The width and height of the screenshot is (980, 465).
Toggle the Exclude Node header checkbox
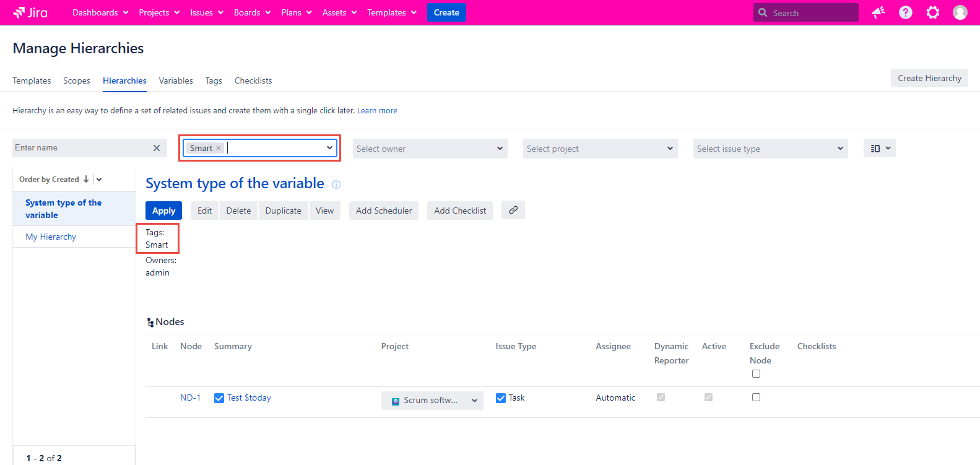756,374
